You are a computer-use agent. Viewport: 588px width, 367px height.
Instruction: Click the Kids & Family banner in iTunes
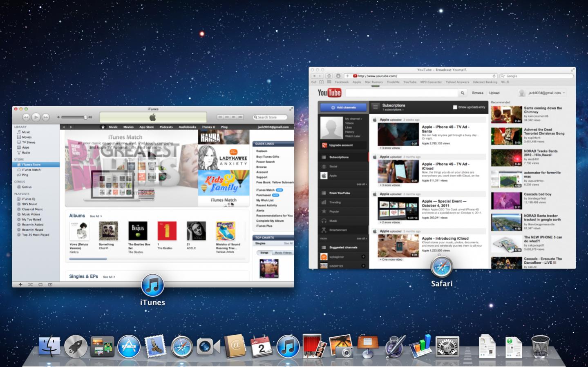(224, 183)
